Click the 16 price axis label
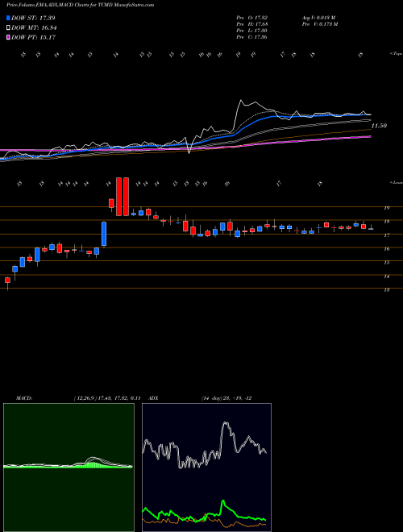The height and width of the screenshot is (532, 403). pyautogui.click(x=387, y=249)
